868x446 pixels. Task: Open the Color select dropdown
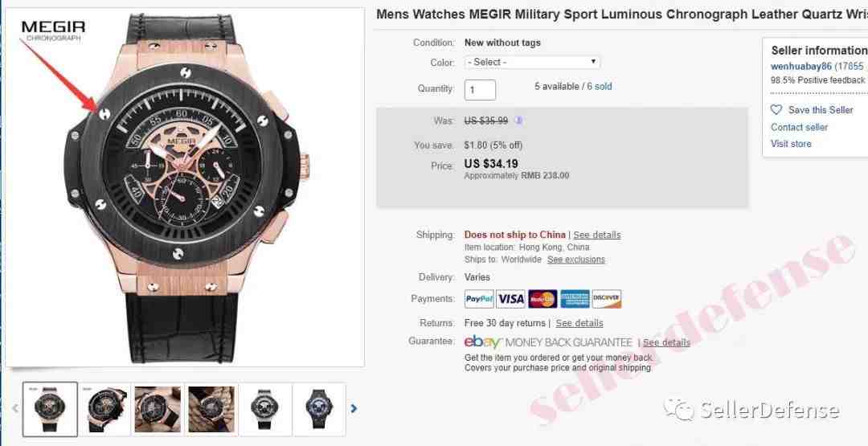click(532, 62)
